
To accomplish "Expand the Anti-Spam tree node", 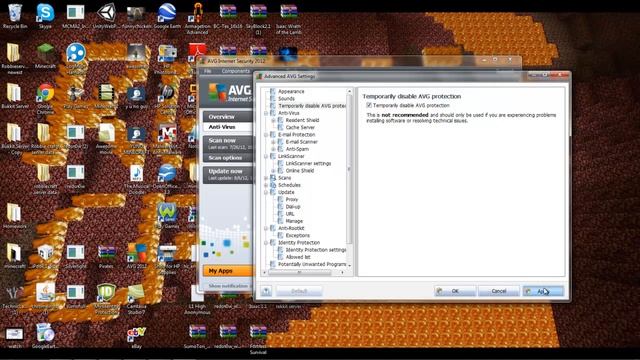I will pos(273,149).
